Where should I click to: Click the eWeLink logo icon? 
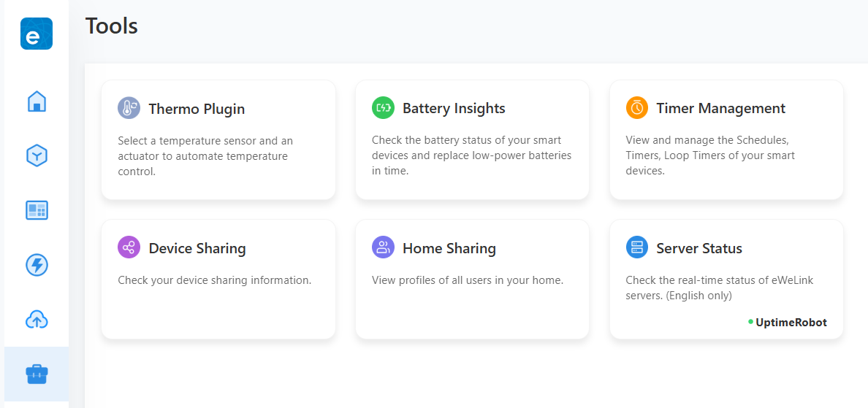point(37,34)
